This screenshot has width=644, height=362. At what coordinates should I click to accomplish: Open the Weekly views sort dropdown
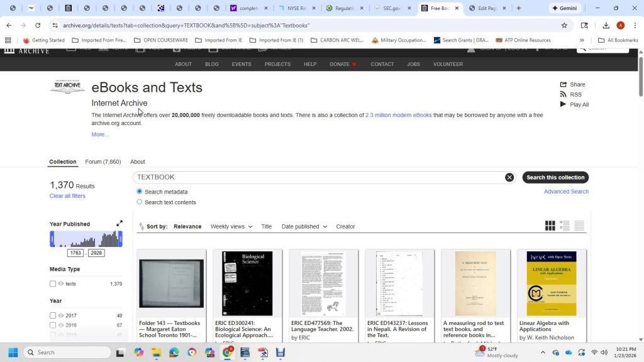(231, 226)
